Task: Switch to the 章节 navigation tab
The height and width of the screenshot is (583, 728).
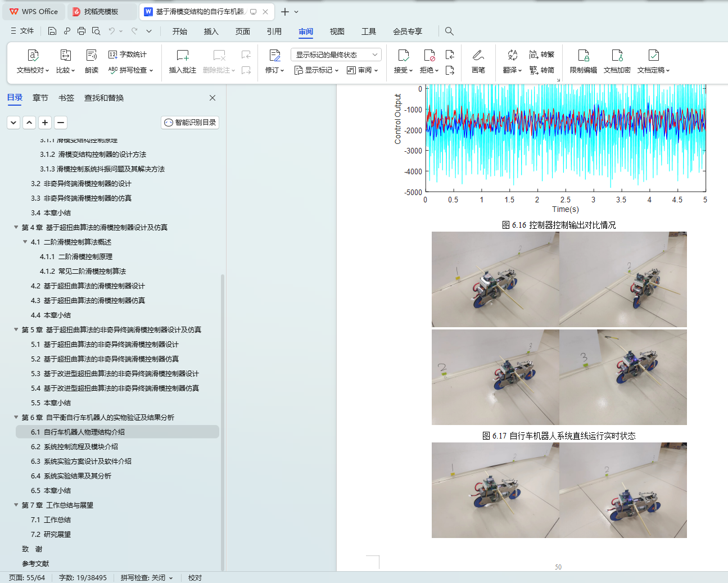Action: pyautogui.click(x=40, y=98)
